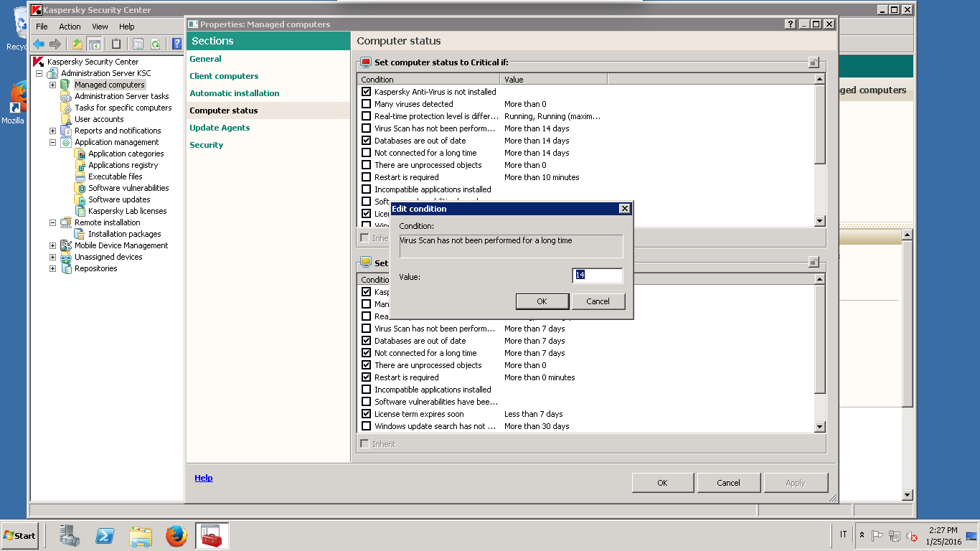Image resolution: width=980 pixels, height=551 pixels.
Task: Click the Start button
Action: 19,536
